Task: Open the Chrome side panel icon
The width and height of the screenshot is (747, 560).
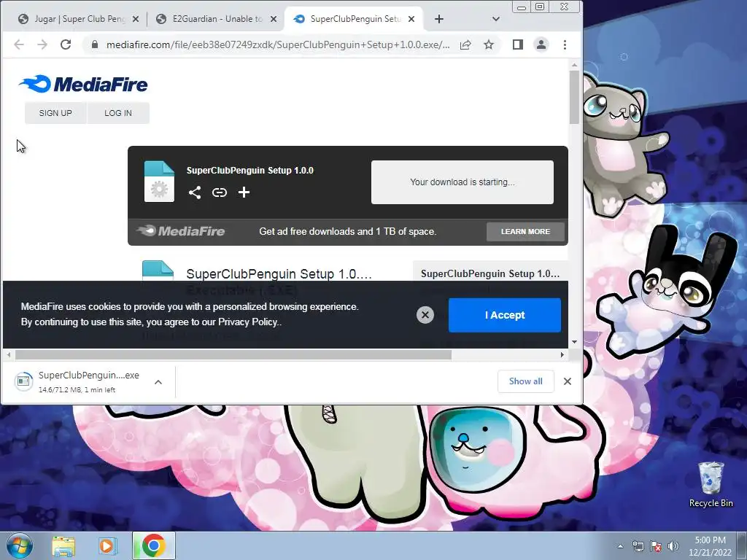Action: click(518, 44)
